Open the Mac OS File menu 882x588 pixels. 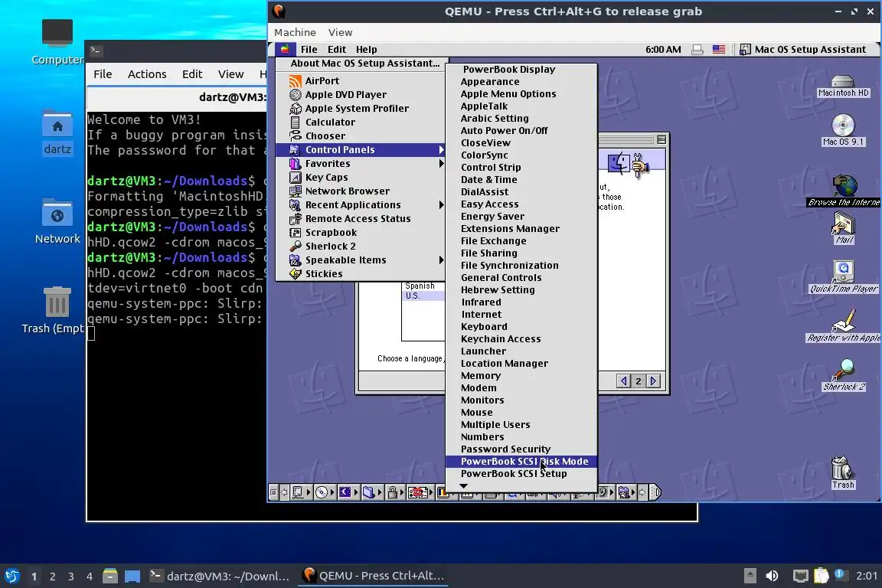tap(309, 50)
